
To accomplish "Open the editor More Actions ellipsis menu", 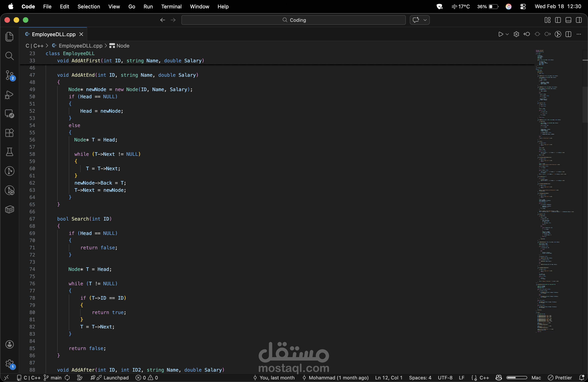I will click(579, 34).
